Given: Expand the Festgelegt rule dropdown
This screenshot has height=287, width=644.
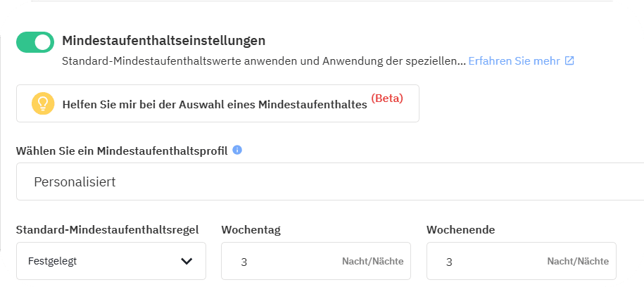Looking at the screenshot, I should coord(111,261).
